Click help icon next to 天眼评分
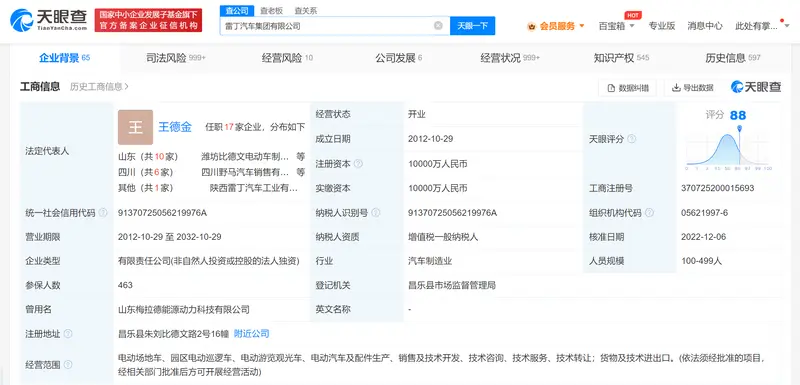 pyautogui.click(x=632, y=139)
